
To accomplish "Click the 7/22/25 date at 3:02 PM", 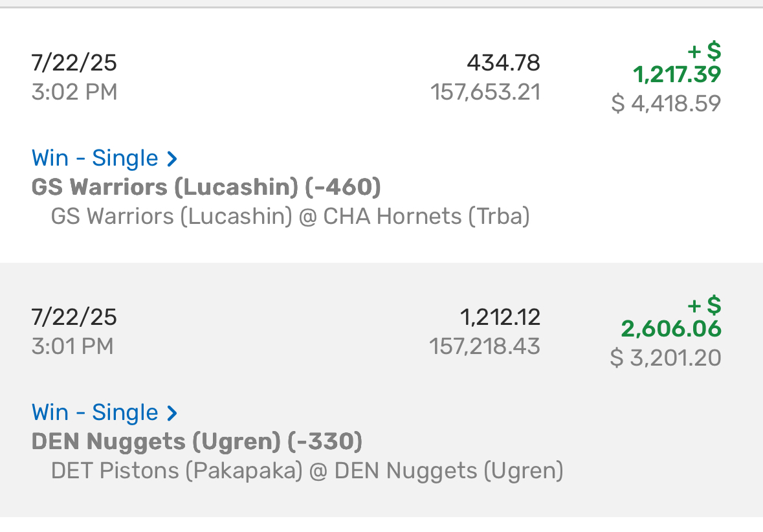I will coord(74,63).
